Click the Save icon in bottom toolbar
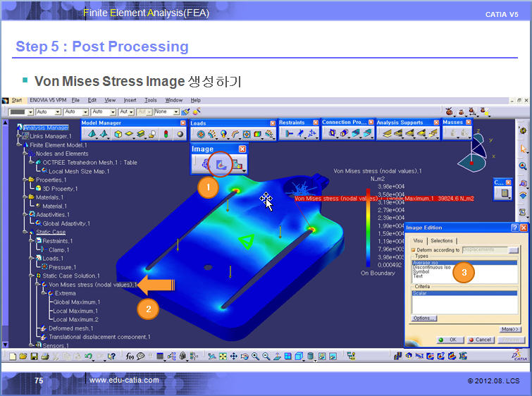The width and height of the screenshot is (532, 396). pyautogui.click(x=34, y=356)
